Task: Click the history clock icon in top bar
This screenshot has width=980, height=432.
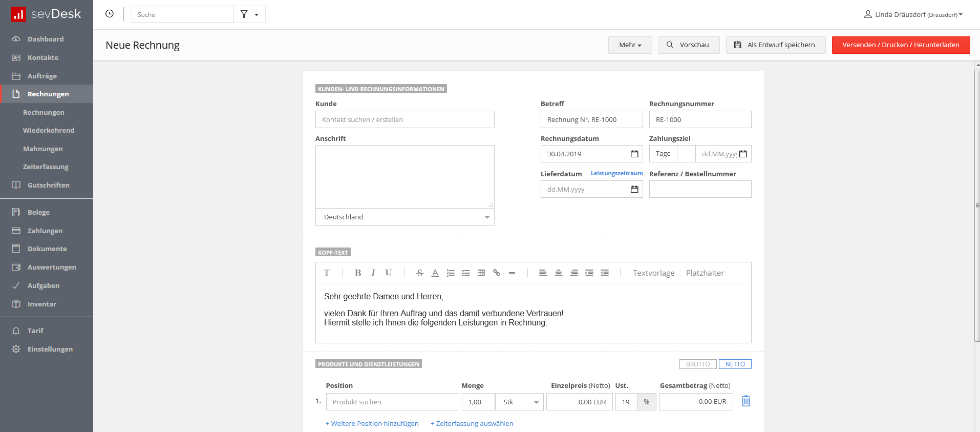Action: tap(109, 14)
